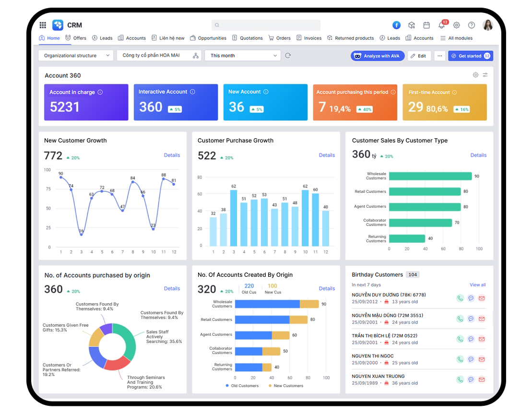Open the calendar icon in the top bar

426,25
